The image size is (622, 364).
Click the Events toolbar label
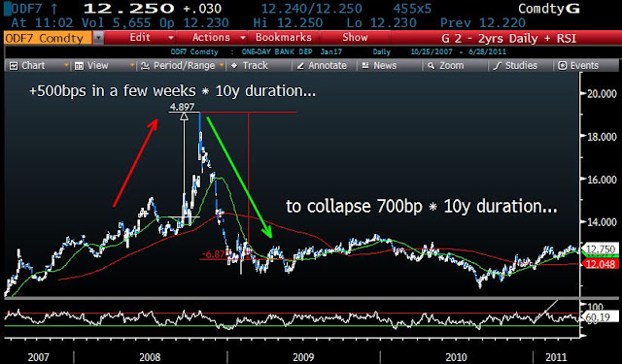pyautogui.click(x=584, y=65)
